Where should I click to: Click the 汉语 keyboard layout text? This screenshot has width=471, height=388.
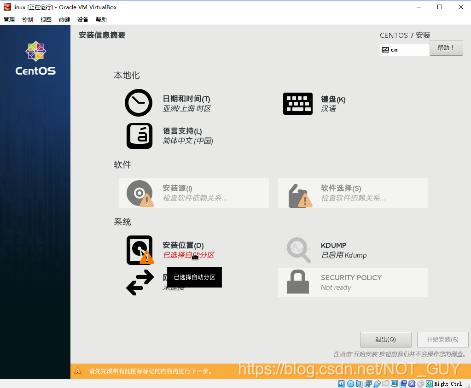(x=328, y=109)
